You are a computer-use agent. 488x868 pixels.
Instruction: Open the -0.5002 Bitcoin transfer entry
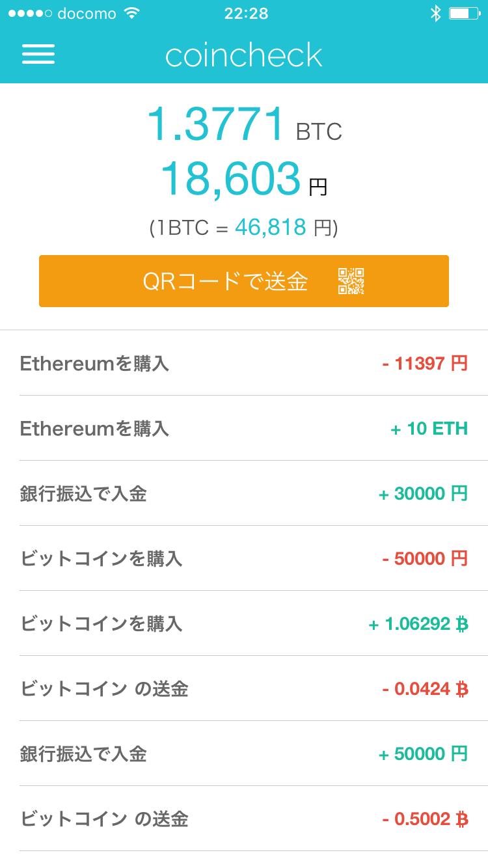pyautogui.click(x=244, y=819)
